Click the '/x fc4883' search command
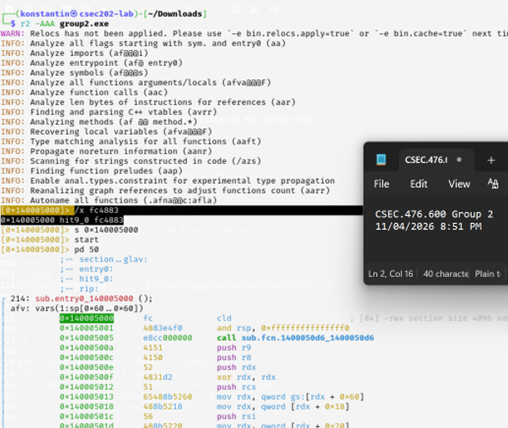 click(96, 210)
